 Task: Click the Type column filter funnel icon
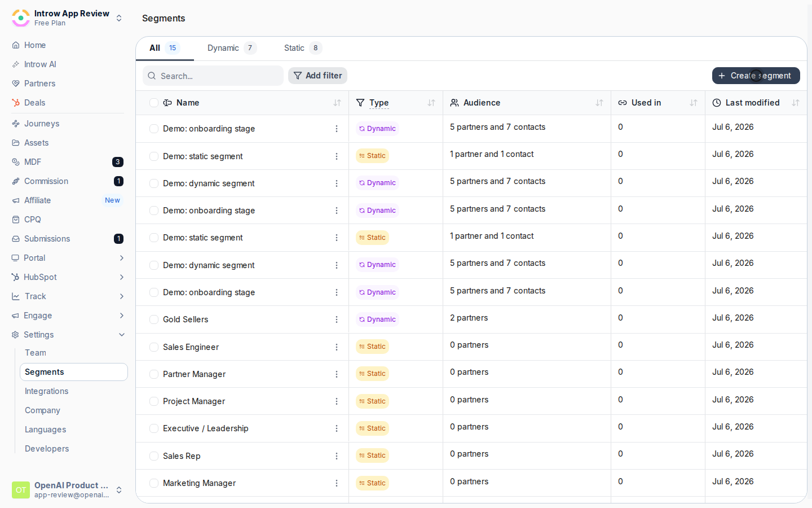pyautogui.click(x=360, y=103)
